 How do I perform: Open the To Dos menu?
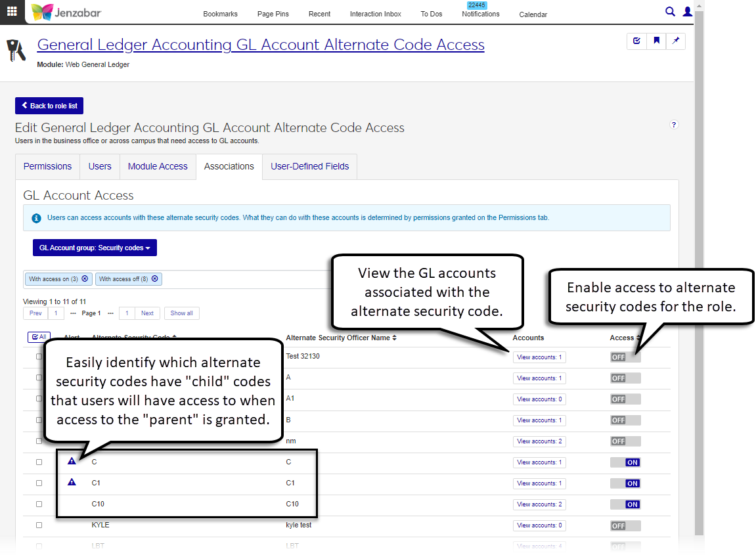point(432,14)
